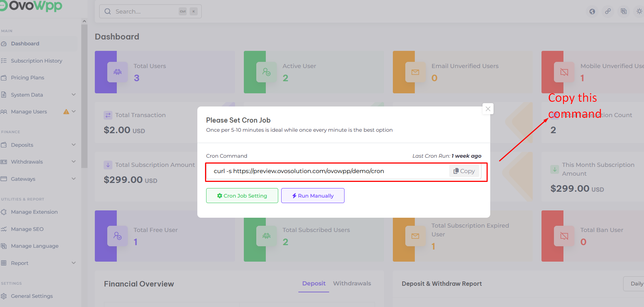This screenshot has height=307, width=644.
Task: Open Subscription History from sidebar
Action: click(36, 61)
